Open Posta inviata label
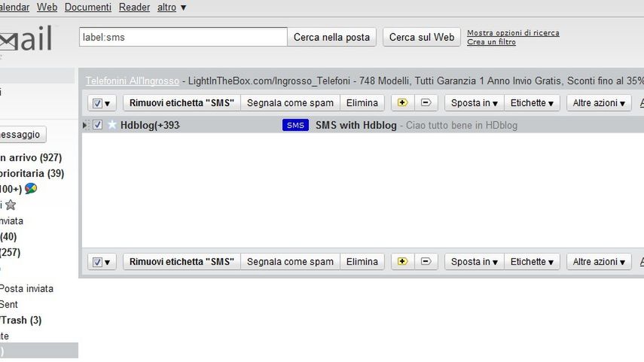The image size is (644, 362). (x=26, y=288)
